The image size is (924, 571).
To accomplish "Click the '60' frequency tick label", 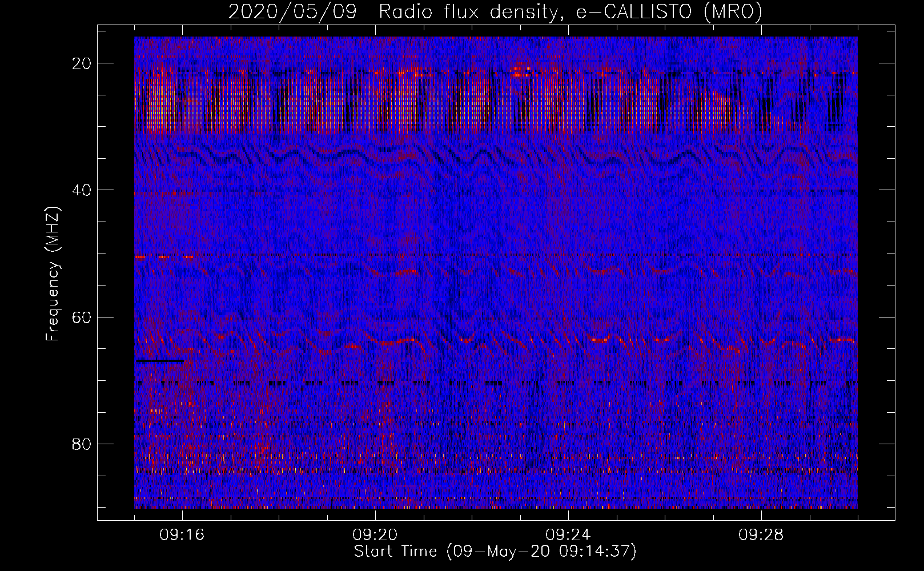I will click(82, 317).
